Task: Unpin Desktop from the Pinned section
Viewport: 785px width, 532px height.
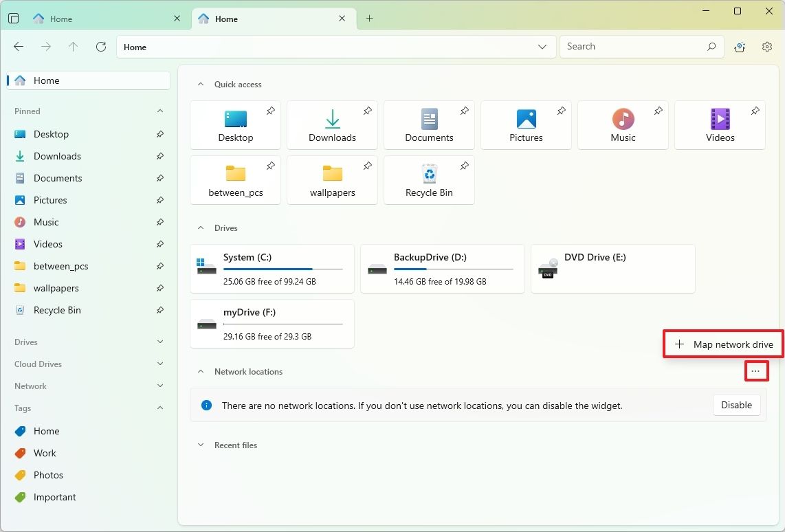Action: 159,134
